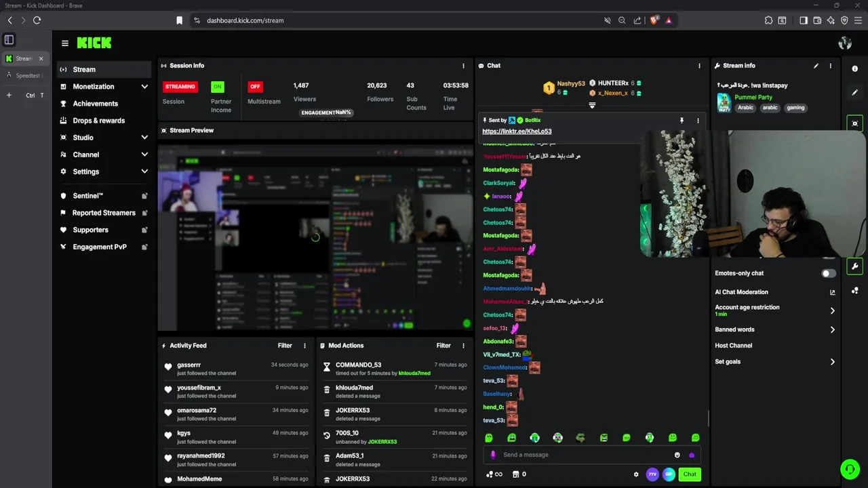Viewport: 868px width, 488px height.
Task: Click the edit pencil in the right rail
Action: coord(854,92)
